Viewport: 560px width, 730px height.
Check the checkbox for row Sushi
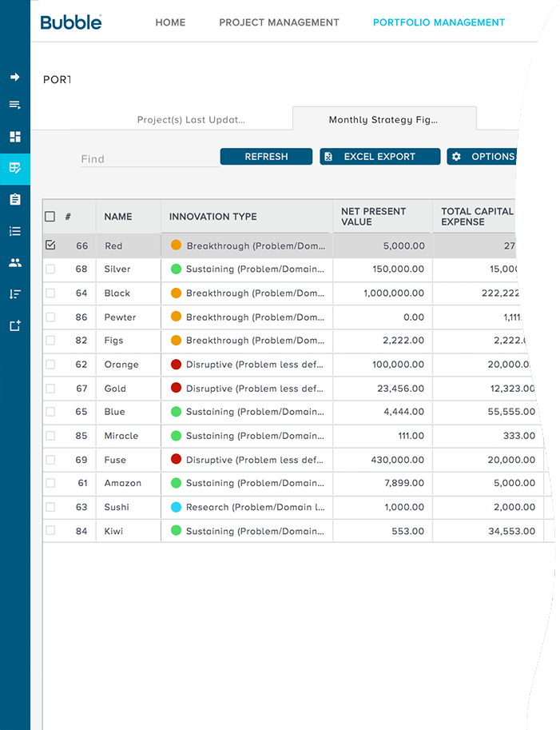[50, 507]
